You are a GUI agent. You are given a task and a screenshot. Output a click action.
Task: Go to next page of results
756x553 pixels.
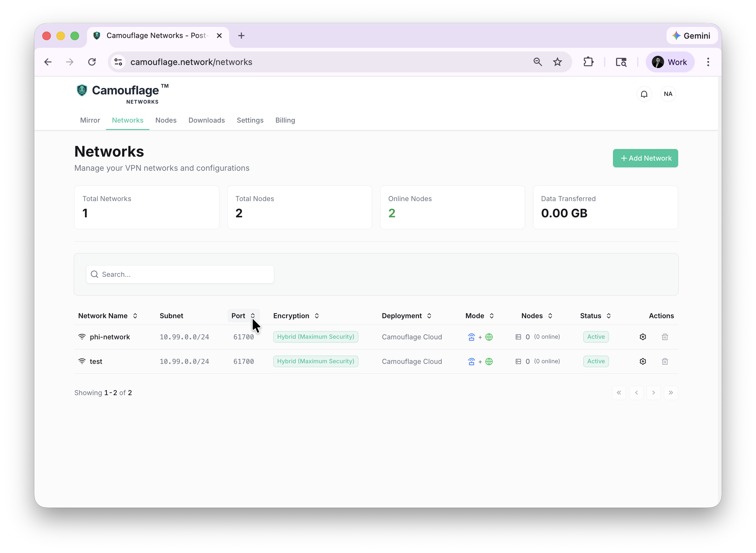pos(653,392)
